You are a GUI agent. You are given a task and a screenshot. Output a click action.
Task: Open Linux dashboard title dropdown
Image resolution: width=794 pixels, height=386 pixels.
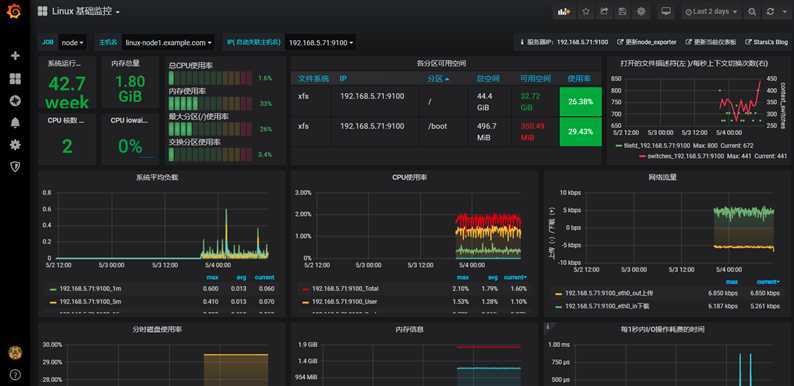(x=85, y=11)
